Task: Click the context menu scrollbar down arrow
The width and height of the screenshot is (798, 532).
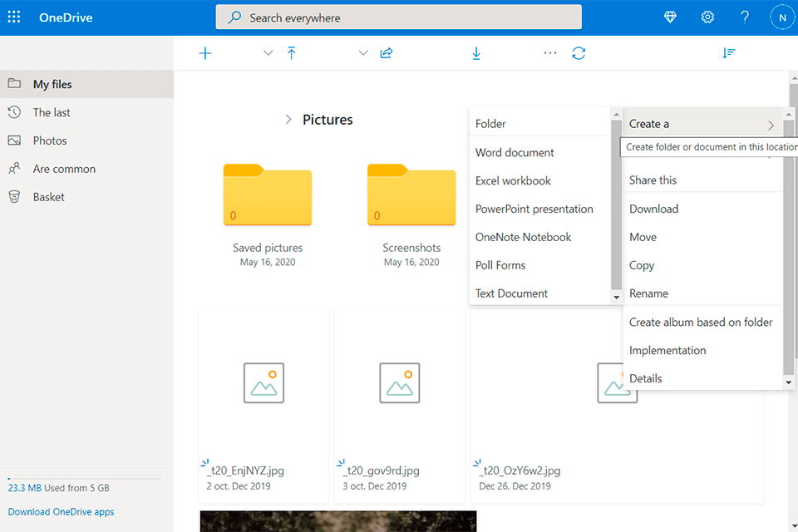Action: [788, 382]
